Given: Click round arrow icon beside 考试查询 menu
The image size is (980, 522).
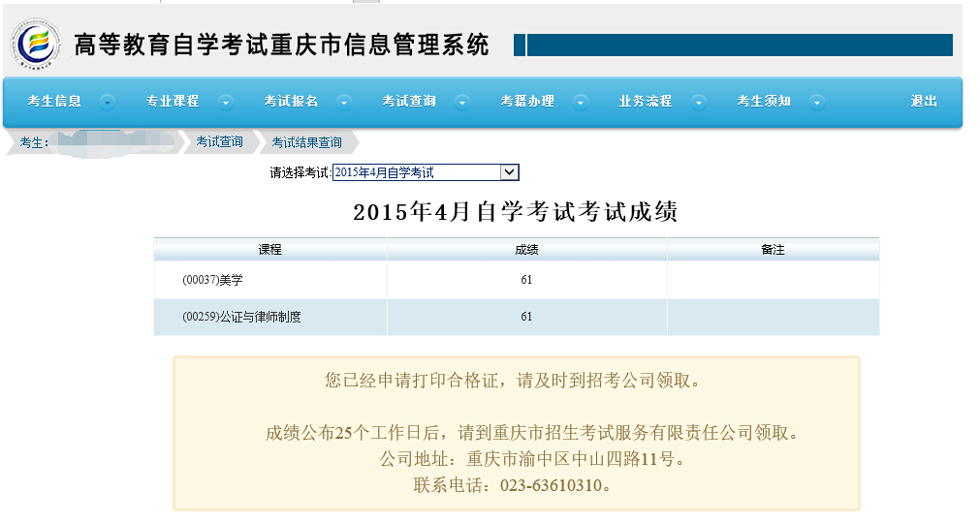Looking at the screenshot, I should point(462,102).
